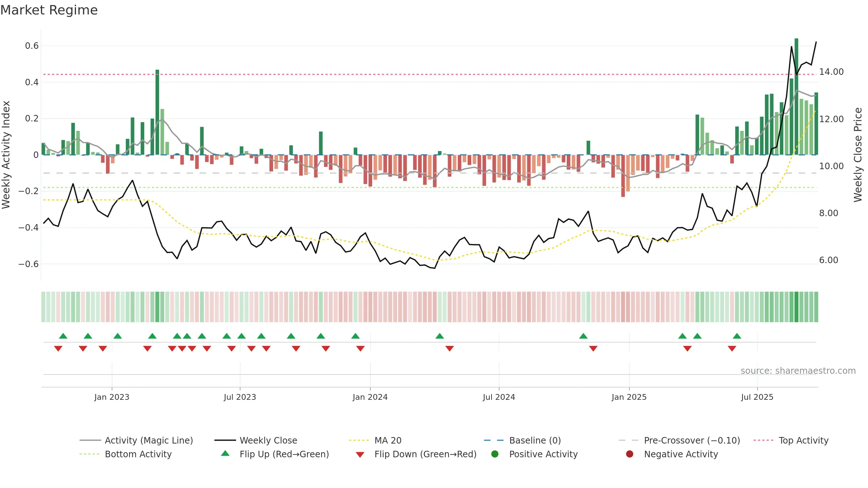The height and width of the screenshot is (488, 868).
Task: Click the Flip Down (Green→Red) legend label
Action: pos(425,454)
